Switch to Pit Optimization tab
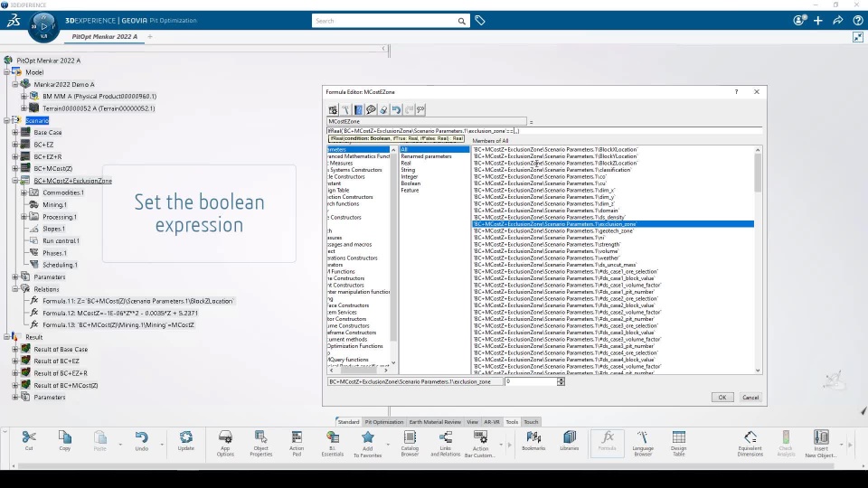 [x=384, y=422]
